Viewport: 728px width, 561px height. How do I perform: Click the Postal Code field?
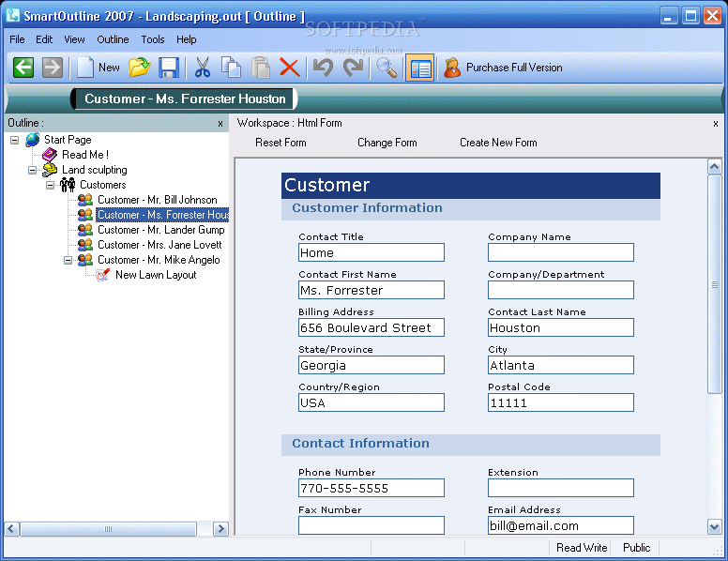561,402
